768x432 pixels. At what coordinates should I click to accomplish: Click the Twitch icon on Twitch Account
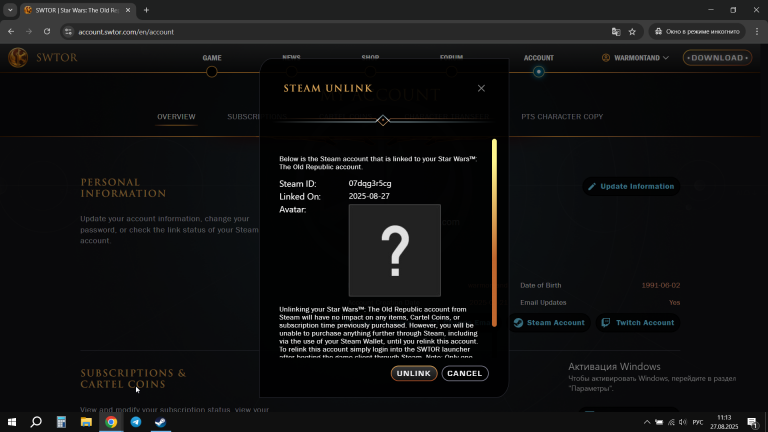(x=605, y=323)
